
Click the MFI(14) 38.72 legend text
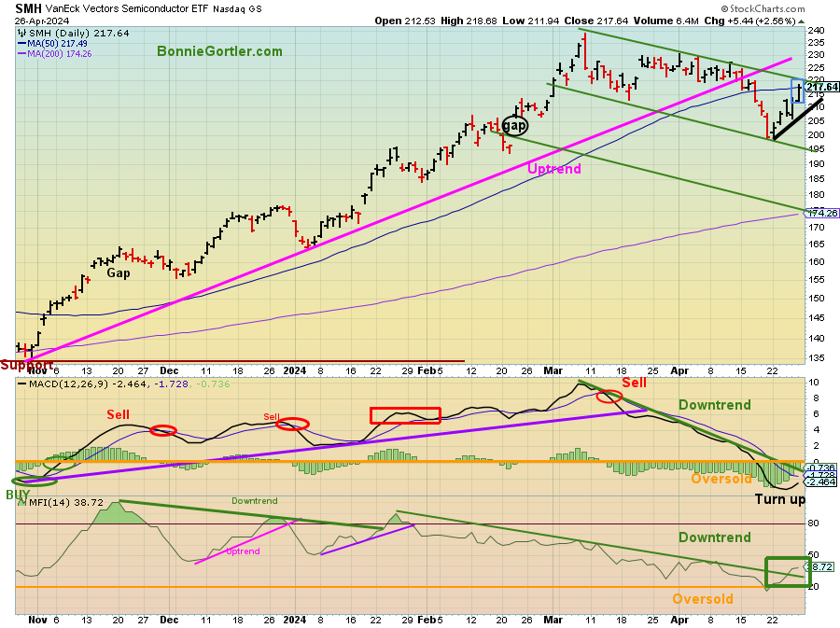point(66,503)
